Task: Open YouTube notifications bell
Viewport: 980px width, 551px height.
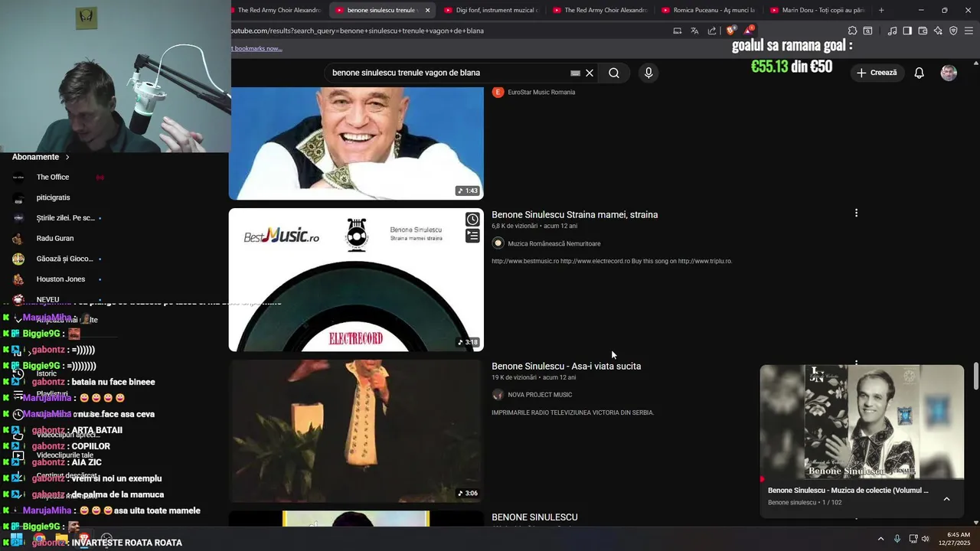Action: tap(920, 73)
